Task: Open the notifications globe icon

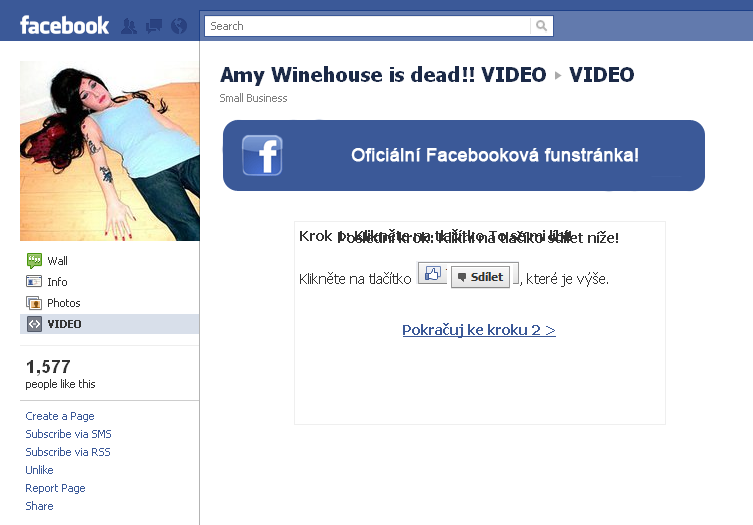Action: 179,26
